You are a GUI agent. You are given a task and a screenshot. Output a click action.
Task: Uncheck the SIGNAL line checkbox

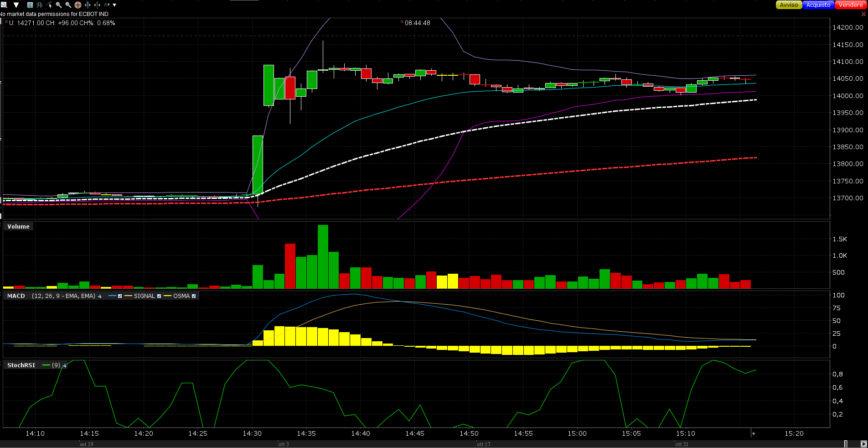click(x=159, y=296)
